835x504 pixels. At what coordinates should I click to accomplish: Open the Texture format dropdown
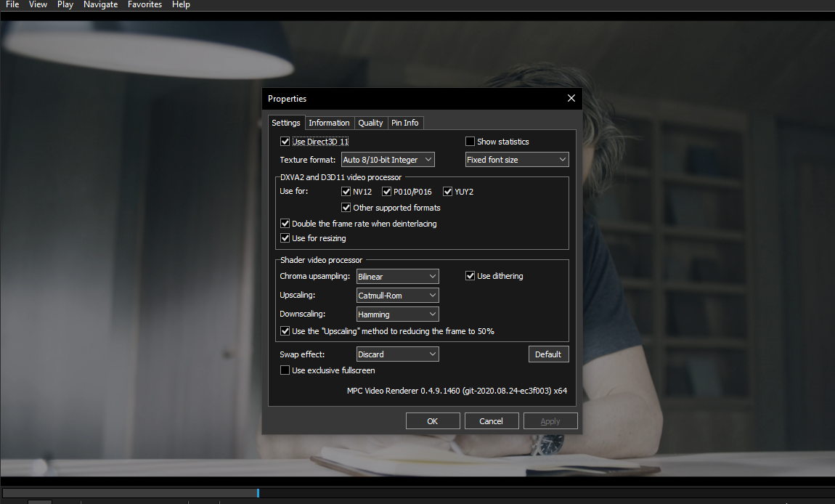coord(428,159)
